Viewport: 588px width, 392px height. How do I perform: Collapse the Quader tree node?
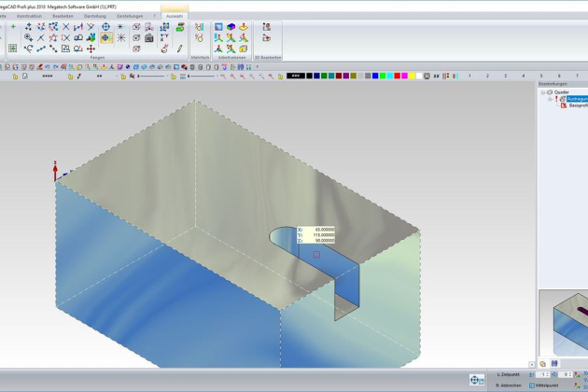(x=543, y=92)
